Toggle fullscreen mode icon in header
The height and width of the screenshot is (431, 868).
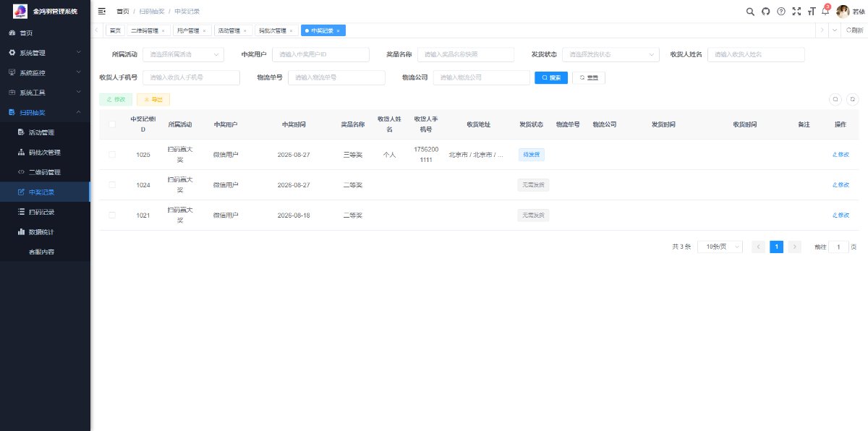pyautogui.click(x=796, y=11)
